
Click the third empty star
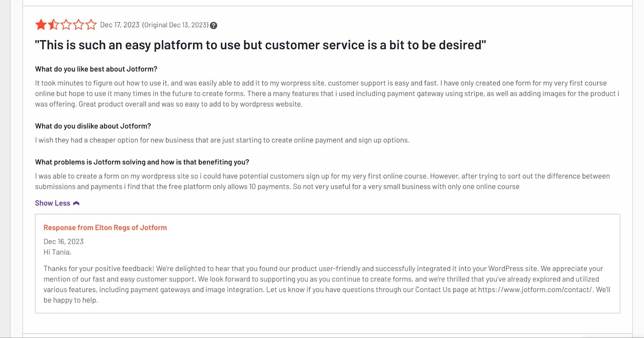click(66, 25)
